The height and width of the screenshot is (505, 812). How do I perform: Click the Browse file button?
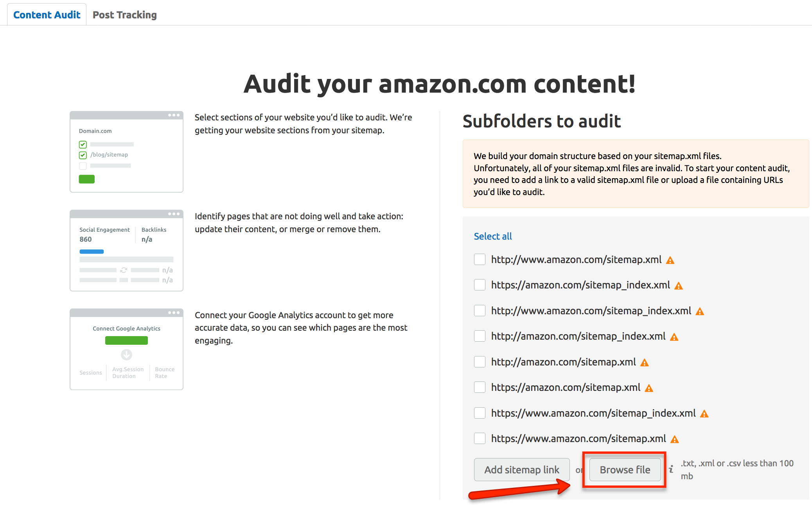(625, 470)
